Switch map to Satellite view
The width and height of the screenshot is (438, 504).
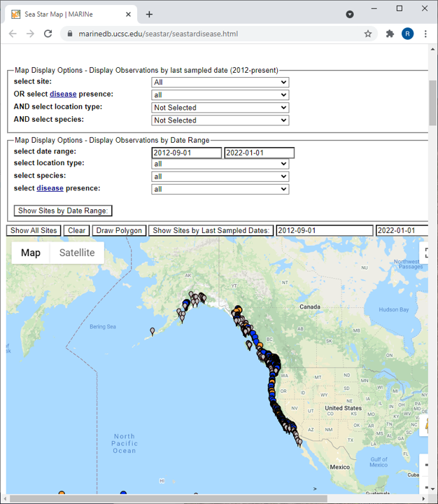(x=77, y=253)
